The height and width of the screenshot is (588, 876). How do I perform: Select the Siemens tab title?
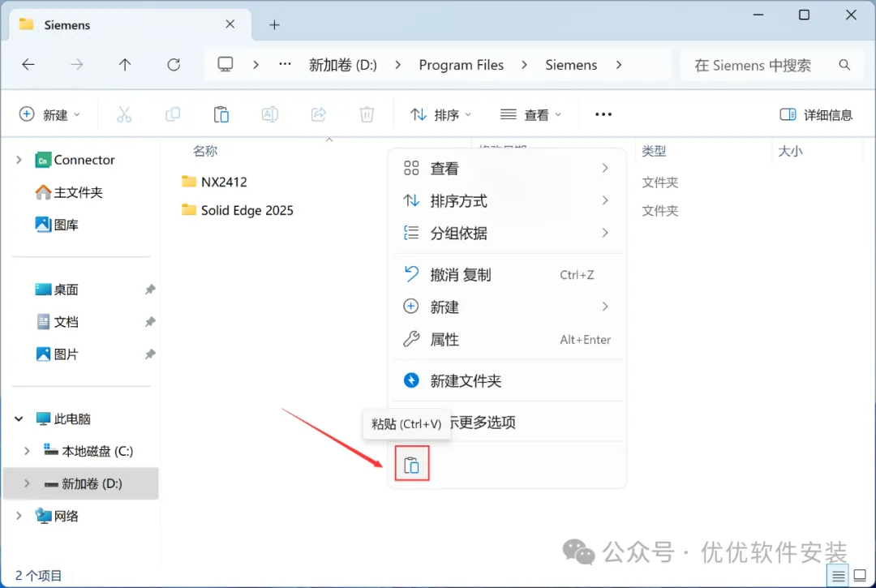tap(67, 25)
